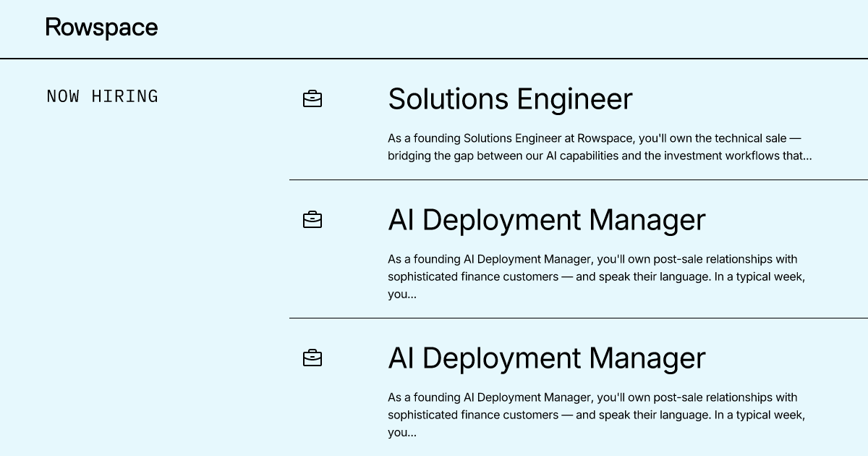Open the Solutions Engineer job title
Screen dimensions: 868x456
coord(510,99)
